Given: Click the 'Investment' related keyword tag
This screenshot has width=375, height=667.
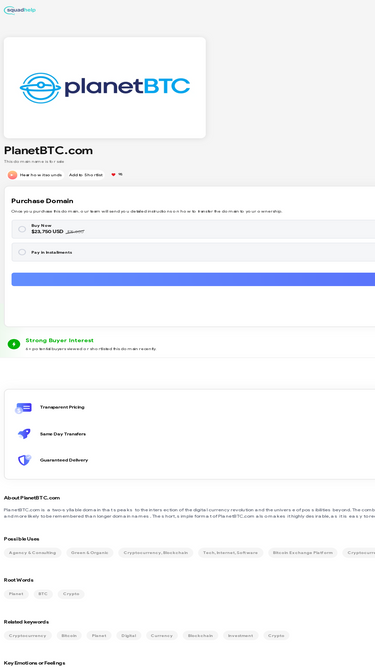Looking at the screenshot, I should (x=240, y=636).
